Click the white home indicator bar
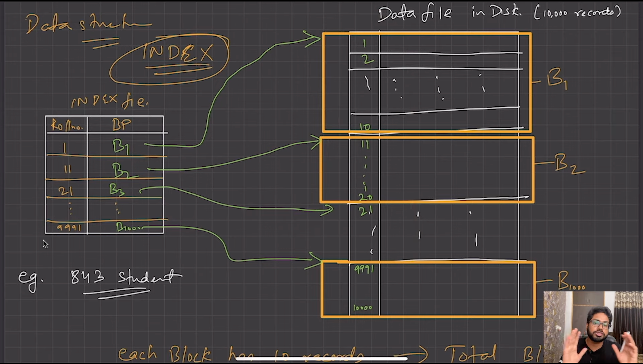This screenshot has height=364, width=643. (321, 359)
